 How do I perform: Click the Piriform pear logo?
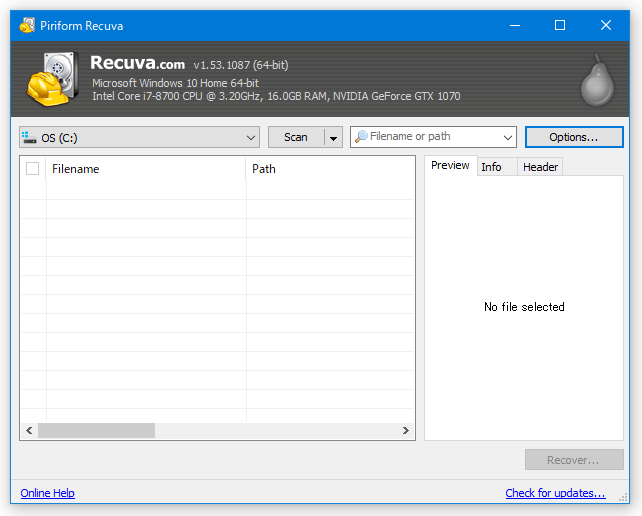pos(597,80)
